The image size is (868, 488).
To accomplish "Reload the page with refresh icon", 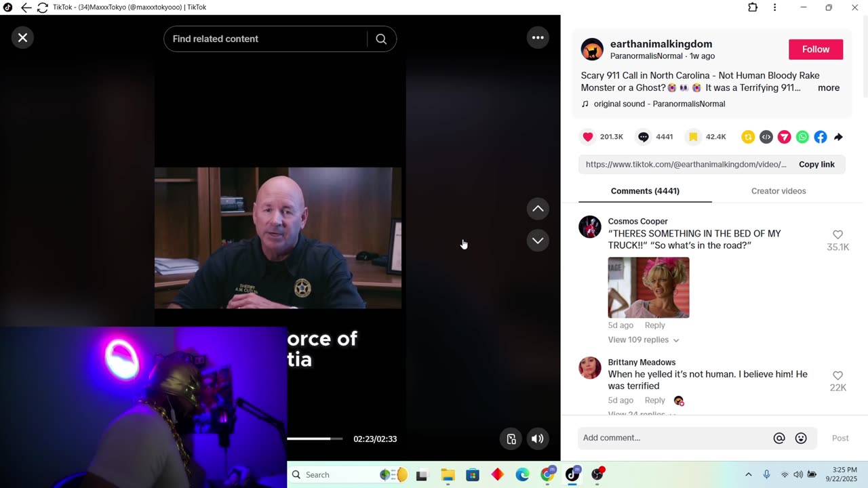I will click(42, 7).
